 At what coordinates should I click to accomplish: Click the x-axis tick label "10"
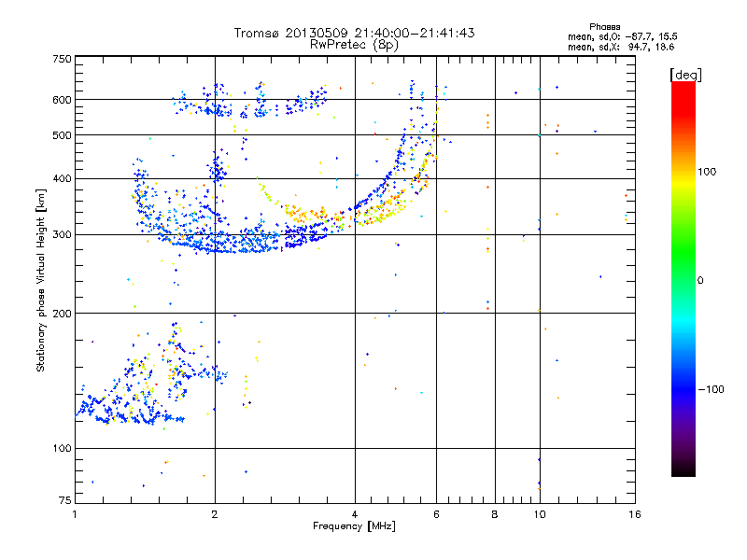click(540, 514)
